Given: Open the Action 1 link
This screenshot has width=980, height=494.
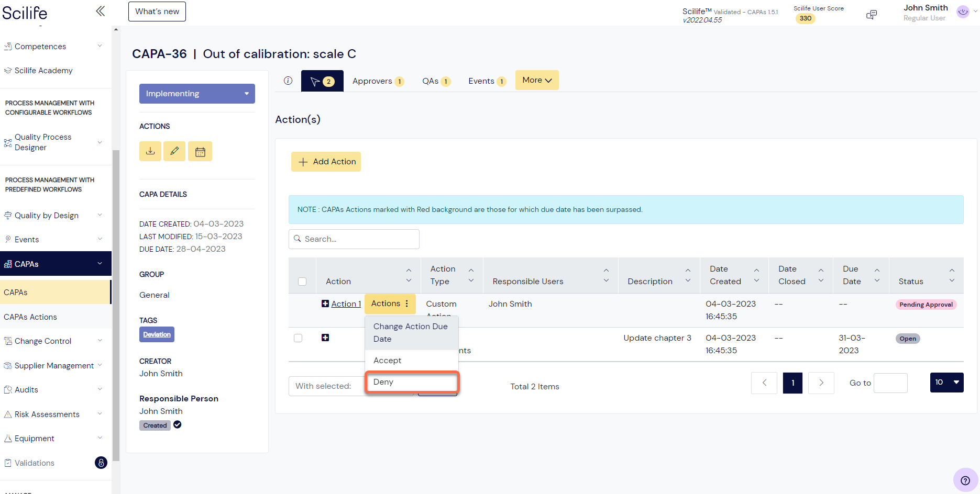Looking at the screenshot, I should (x=346, y=304).
